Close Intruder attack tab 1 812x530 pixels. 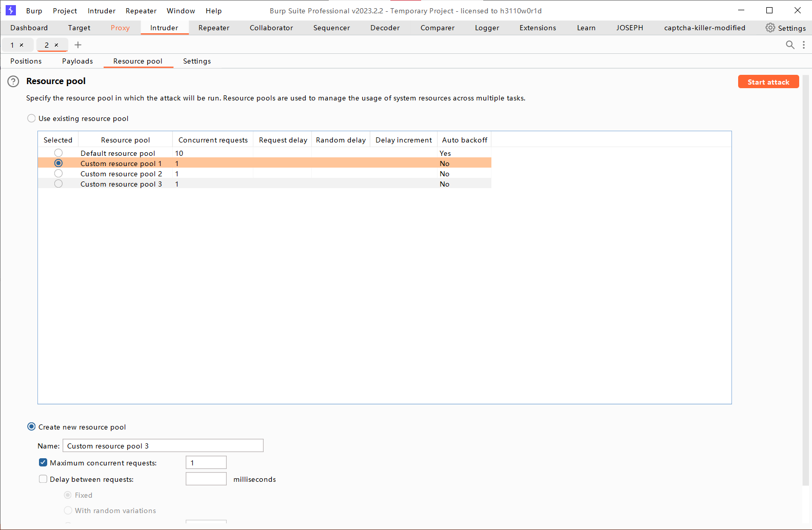(x=22, y=45)
